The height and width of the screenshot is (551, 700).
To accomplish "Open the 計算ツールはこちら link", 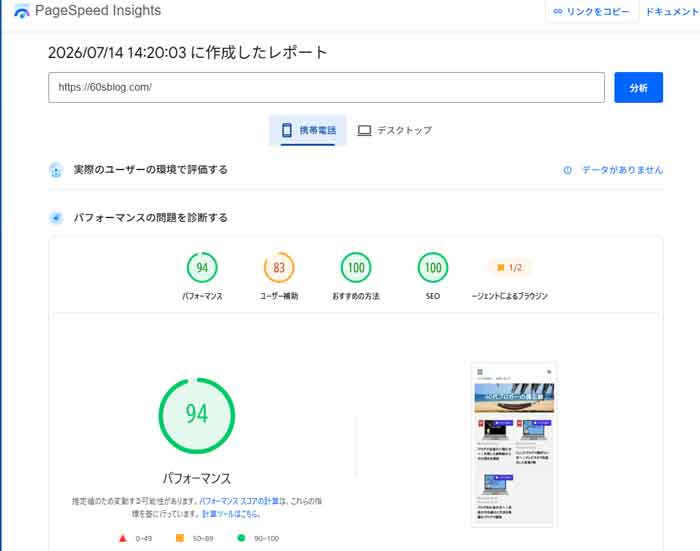I will (231, 514).
